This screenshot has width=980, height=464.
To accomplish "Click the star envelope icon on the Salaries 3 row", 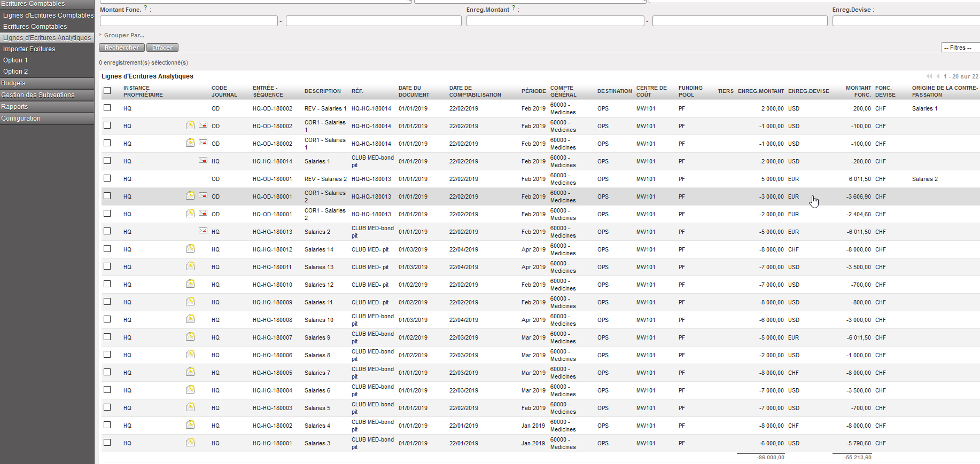I will [x=190, y=443].
